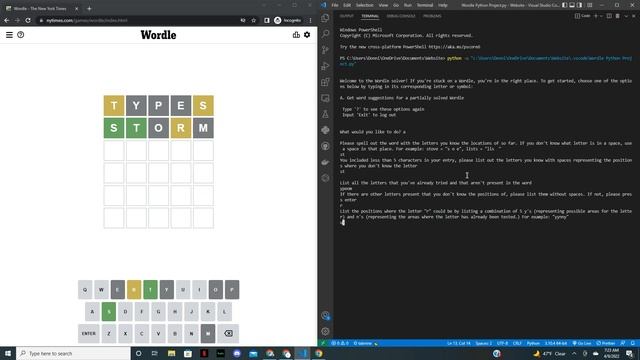Tap the backspace key on Wordle keyboard
This screenshot has height=360, width=640.
point(228,333)
